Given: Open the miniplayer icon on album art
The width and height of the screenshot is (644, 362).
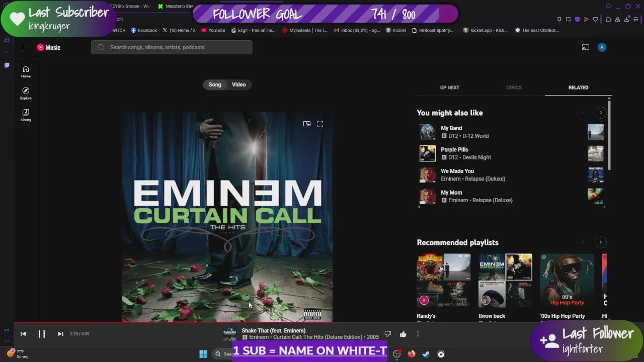Looking at the screenshot, I should tap(307, 124).
